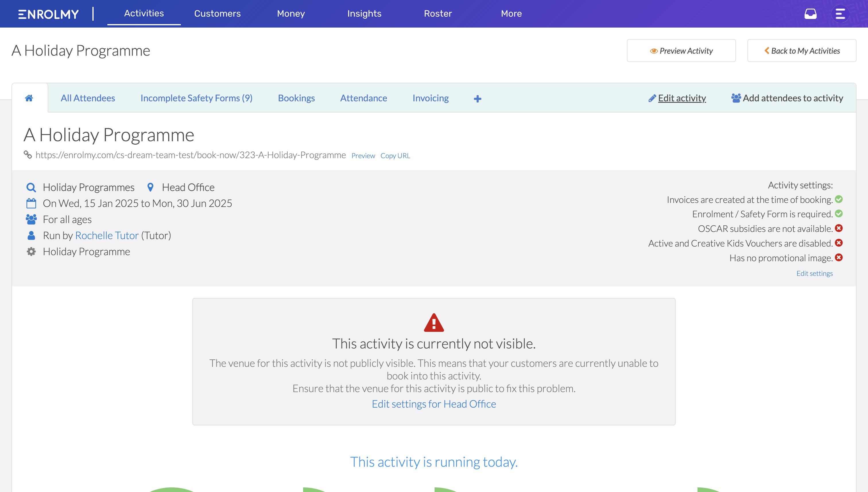Click the red warning triangle icon
Image resolution: width=868 pixels, height=492 pixels.
click(434, 322)
